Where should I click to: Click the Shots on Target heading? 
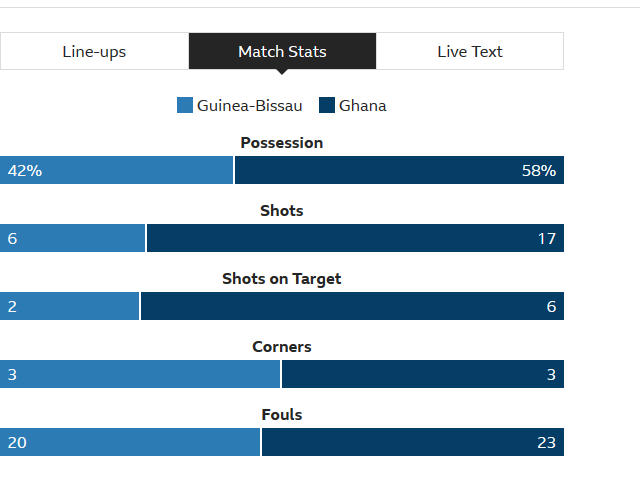click(x=282, y=279)
